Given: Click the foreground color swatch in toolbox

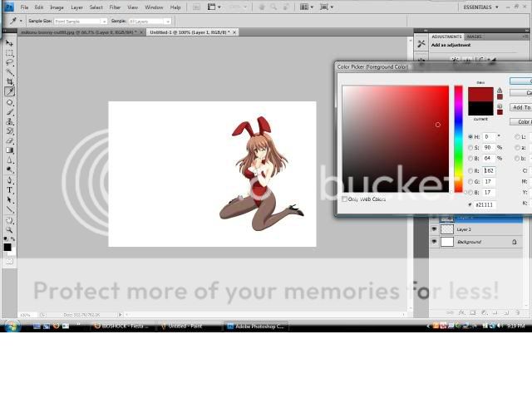Looking at the screenshot, I should [7, 248].
